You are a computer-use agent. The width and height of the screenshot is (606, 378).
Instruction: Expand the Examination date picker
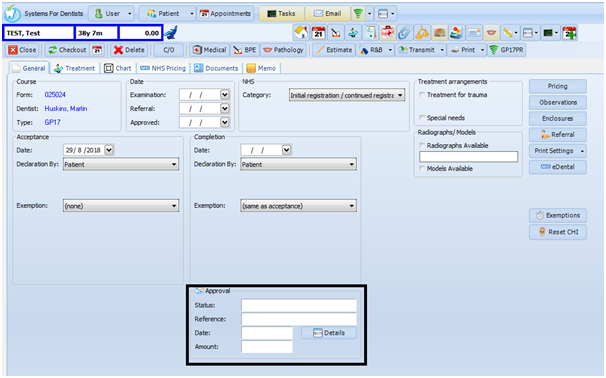point(225,95)
